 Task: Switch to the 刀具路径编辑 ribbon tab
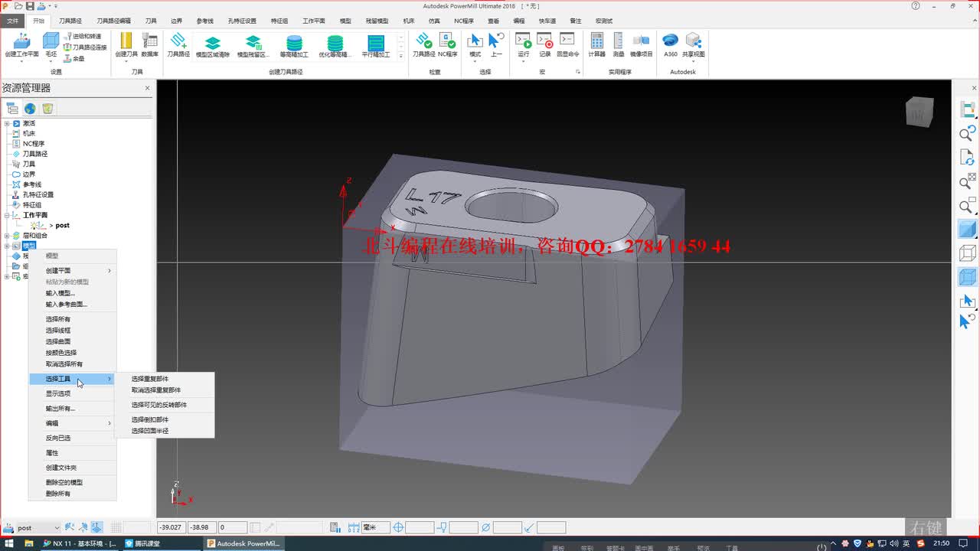pyautogui.click(x=113, y=21)
